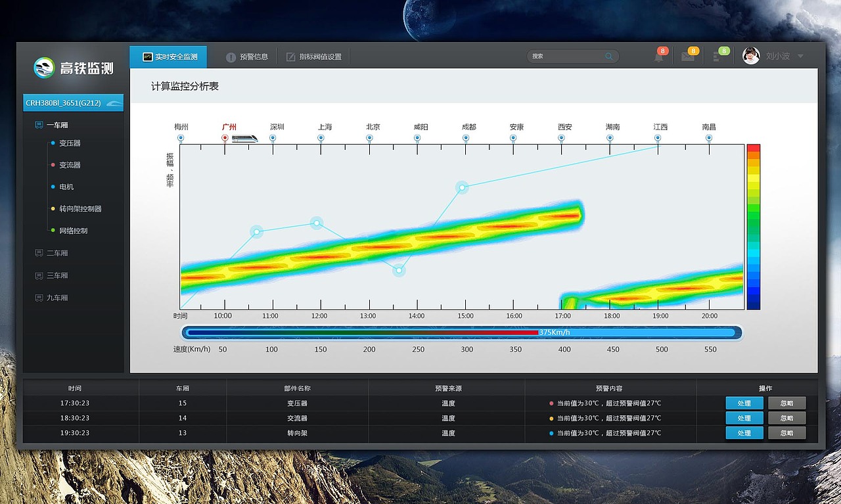Viewport: 841px width, 504px height.
Task: Open the user menu arrow beside 刘小波
Action: (800, 57)
